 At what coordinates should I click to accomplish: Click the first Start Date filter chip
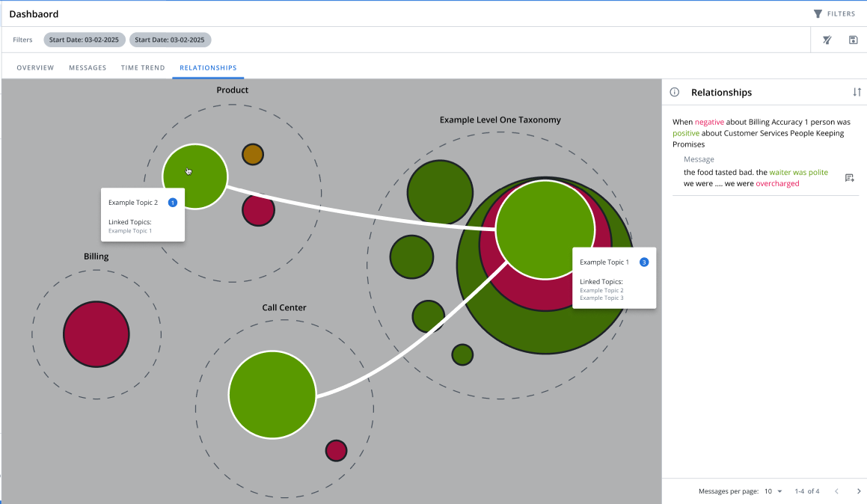pyautogui.click(x=85, y=40)
